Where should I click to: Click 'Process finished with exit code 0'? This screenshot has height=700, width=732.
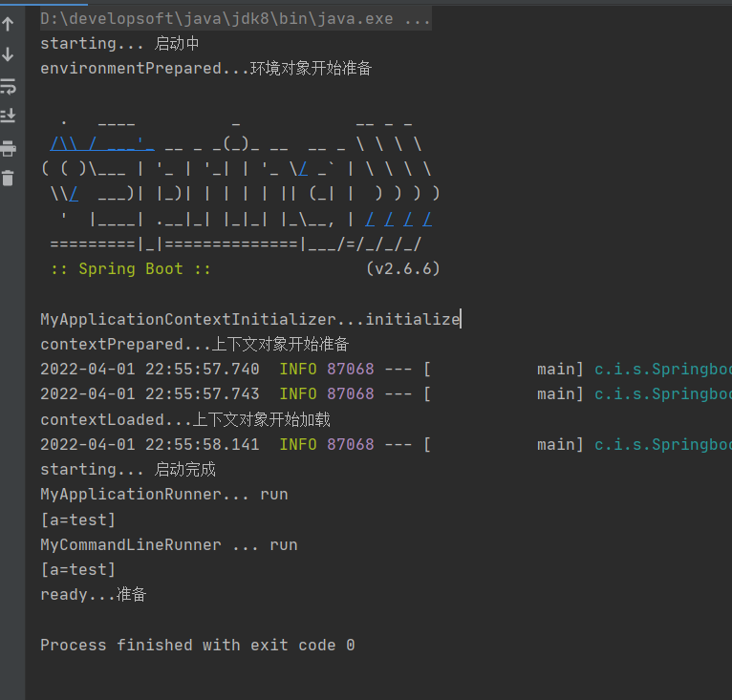click(198, 645)
